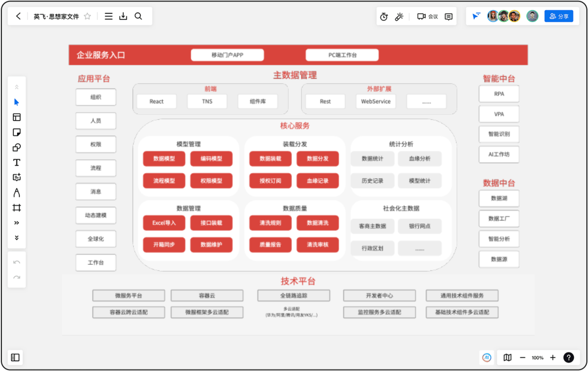The width and height of the screenshot is (588, 373).
Task: Open help with the question mark
Action: point(569,358)
